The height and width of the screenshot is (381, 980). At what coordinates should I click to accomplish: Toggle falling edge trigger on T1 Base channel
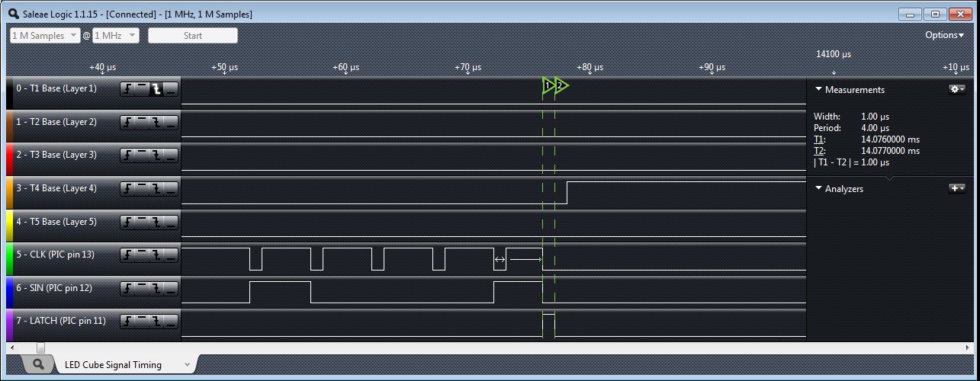tap(156, 89)
